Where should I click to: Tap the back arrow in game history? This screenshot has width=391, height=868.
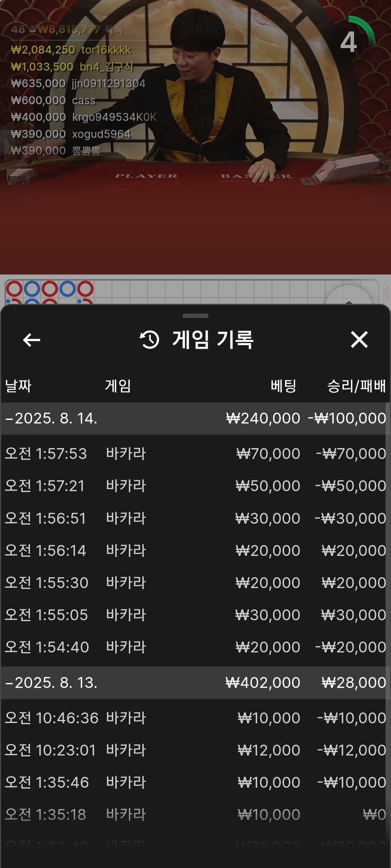(31, 340)
